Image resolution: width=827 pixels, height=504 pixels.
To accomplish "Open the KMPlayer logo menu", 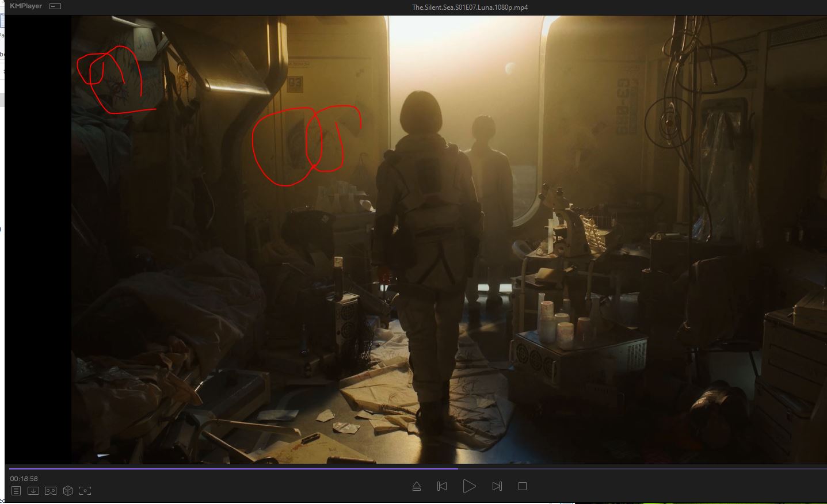I will pos(26,6).
